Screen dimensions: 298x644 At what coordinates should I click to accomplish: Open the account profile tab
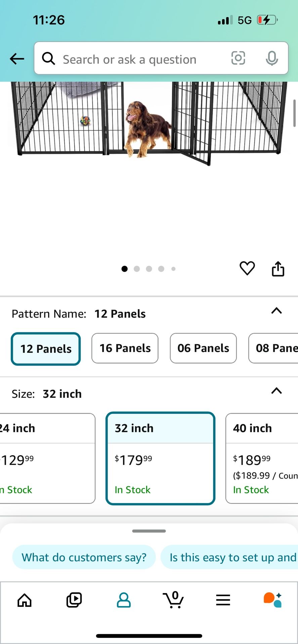[124, 600]
